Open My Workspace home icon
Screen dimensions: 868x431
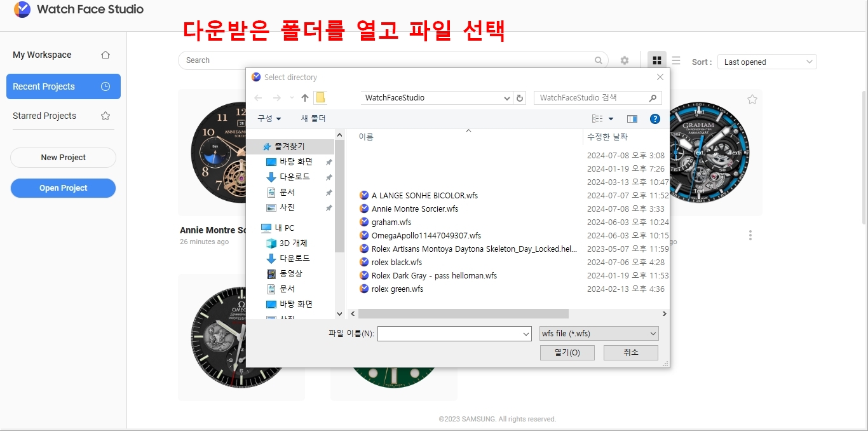point(105,55)
